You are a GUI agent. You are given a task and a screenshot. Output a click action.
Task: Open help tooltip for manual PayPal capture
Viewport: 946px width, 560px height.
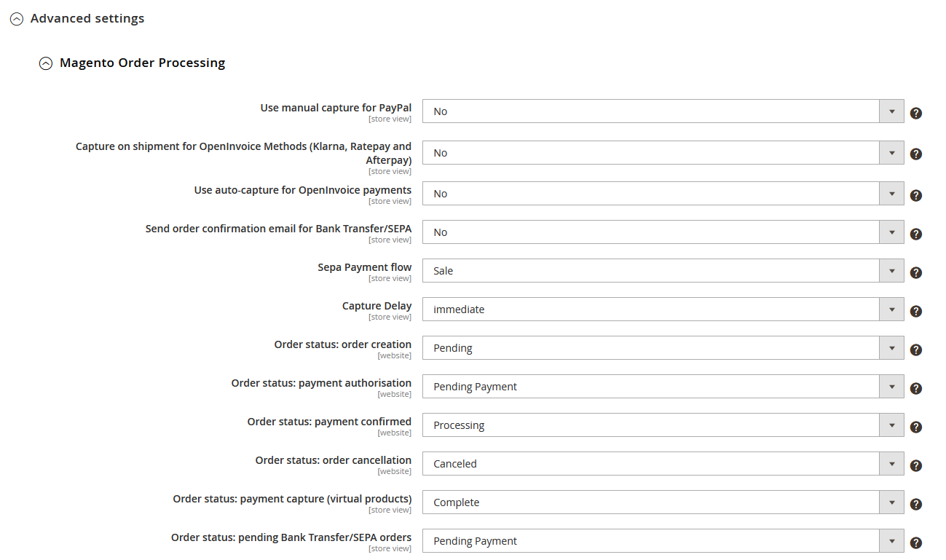click(x=915, y=113)
